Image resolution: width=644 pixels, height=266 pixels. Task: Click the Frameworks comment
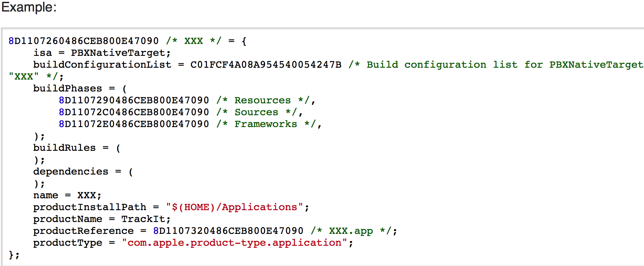coord(266,124)
